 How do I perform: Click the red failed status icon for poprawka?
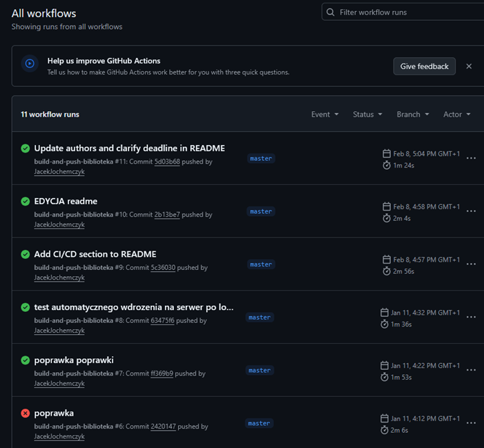tap(26, 413)
